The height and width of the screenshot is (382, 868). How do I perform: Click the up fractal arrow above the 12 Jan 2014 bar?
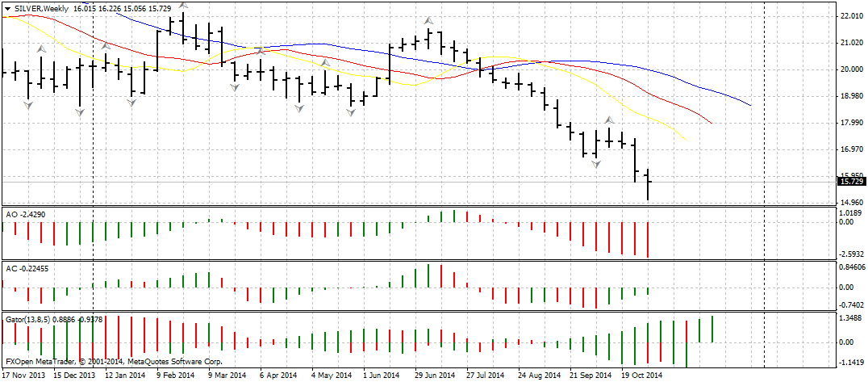pyautogui.click(x=106, y=46)
